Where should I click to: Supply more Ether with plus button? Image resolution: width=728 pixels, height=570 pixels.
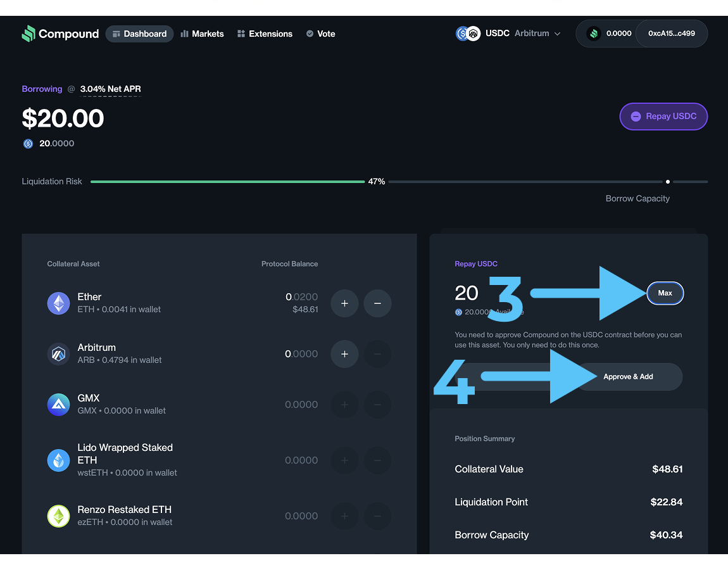point(344,303)
